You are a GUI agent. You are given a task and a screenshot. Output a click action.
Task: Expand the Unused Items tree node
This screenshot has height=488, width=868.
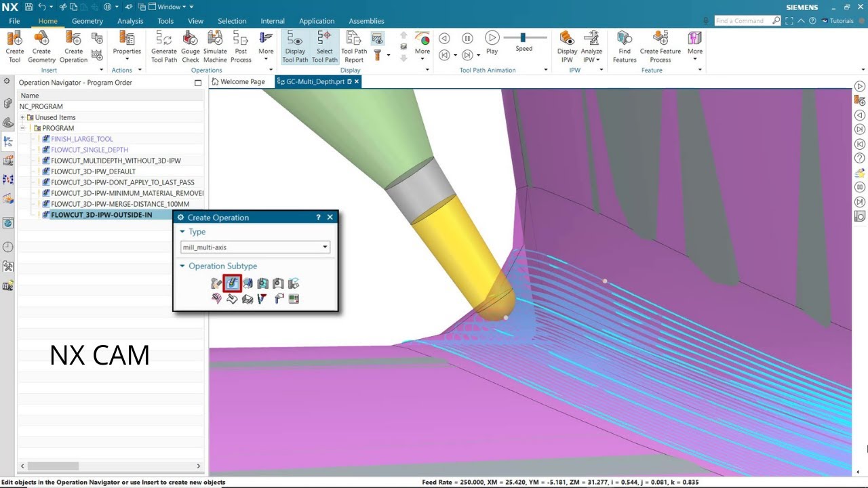(22, 117)
